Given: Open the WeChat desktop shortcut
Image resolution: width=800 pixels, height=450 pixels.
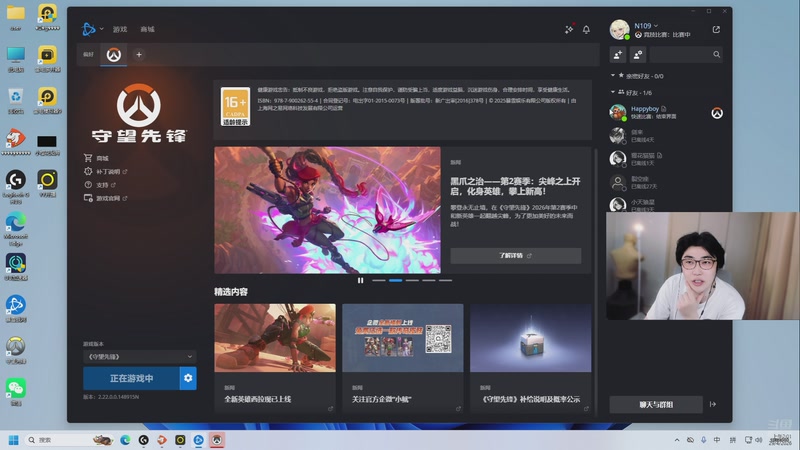Looking at the screenshot, I should click(x=16, y=392).
